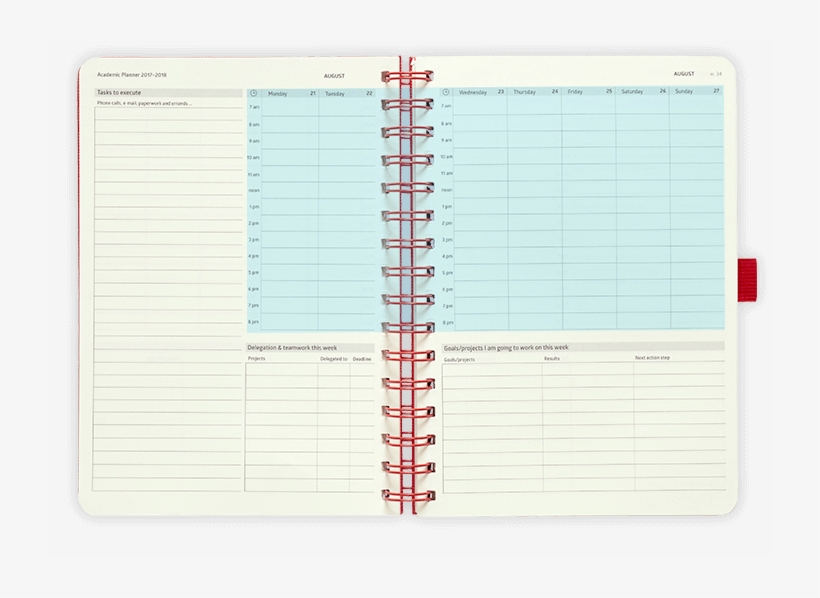
Task: Click the AUGUST label on the left page
Action: pos(335,74)
